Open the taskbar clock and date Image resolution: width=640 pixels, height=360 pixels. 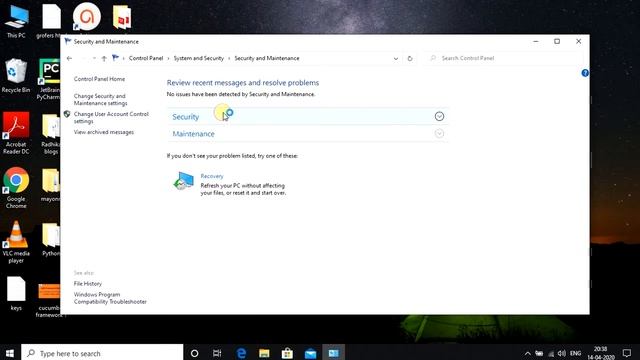[601, 353]
